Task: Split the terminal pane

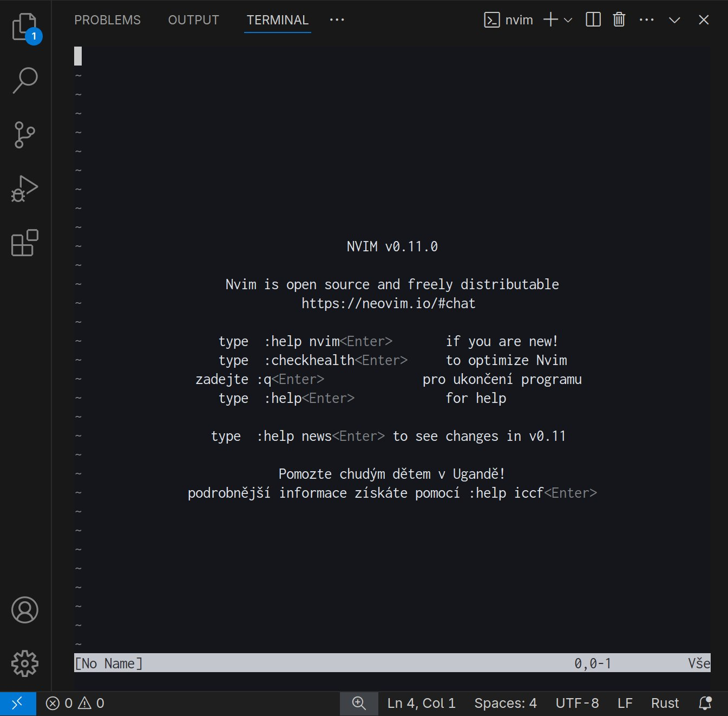Action: coord(593,20)
